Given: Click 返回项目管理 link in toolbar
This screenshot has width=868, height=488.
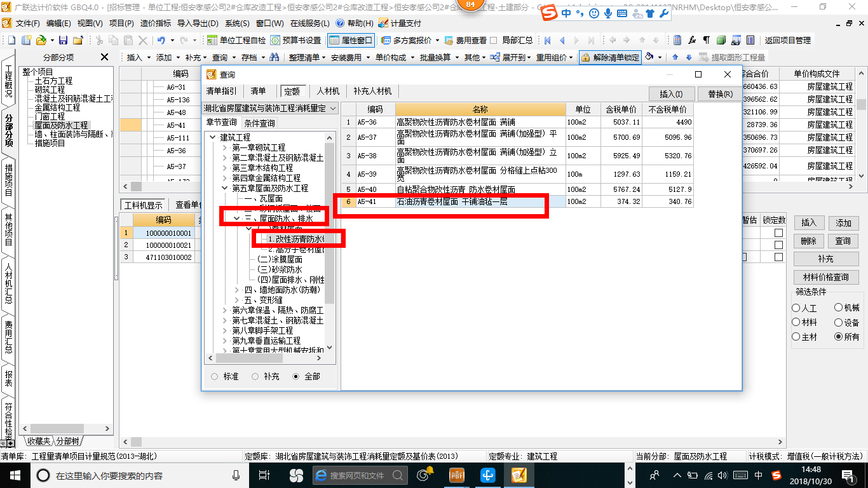Looking at the screenshot, I should 787,40.
